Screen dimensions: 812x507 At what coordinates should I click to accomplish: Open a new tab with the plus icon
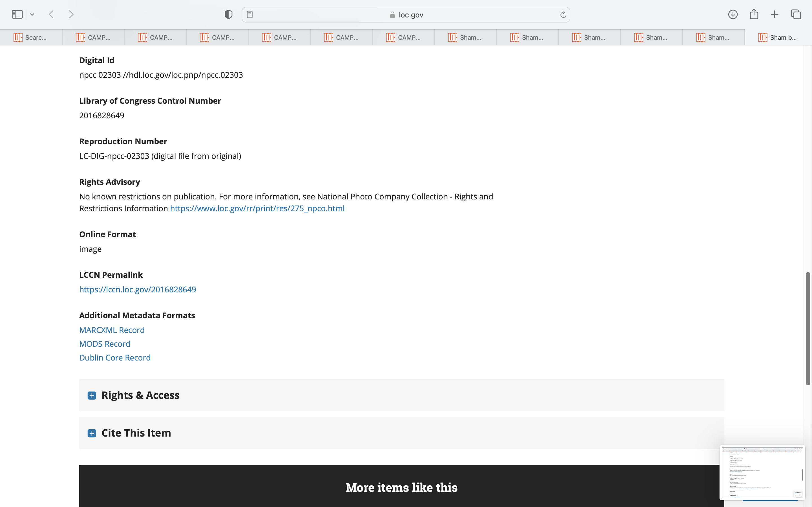(775, 14)
